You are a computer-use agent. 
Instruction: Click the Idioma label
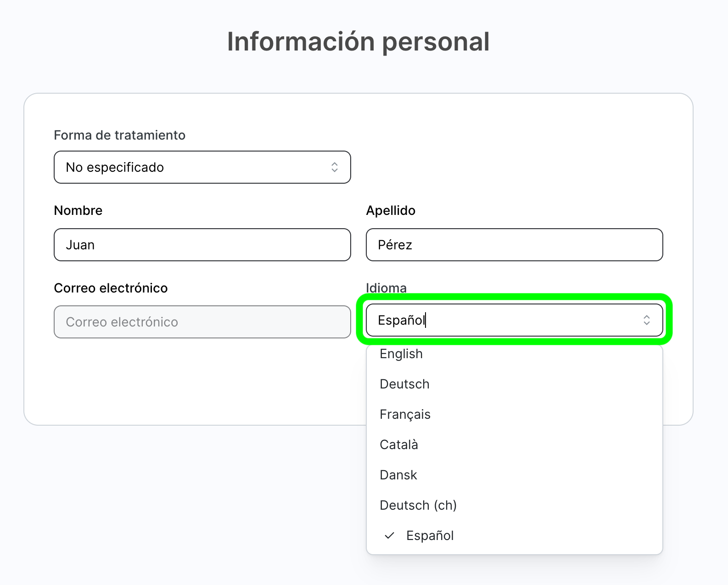point(386,288)
